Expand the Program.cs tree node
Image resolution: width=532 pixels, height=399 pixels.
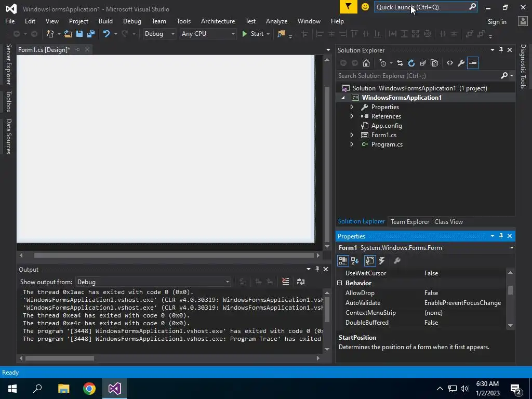click(352, 144)
